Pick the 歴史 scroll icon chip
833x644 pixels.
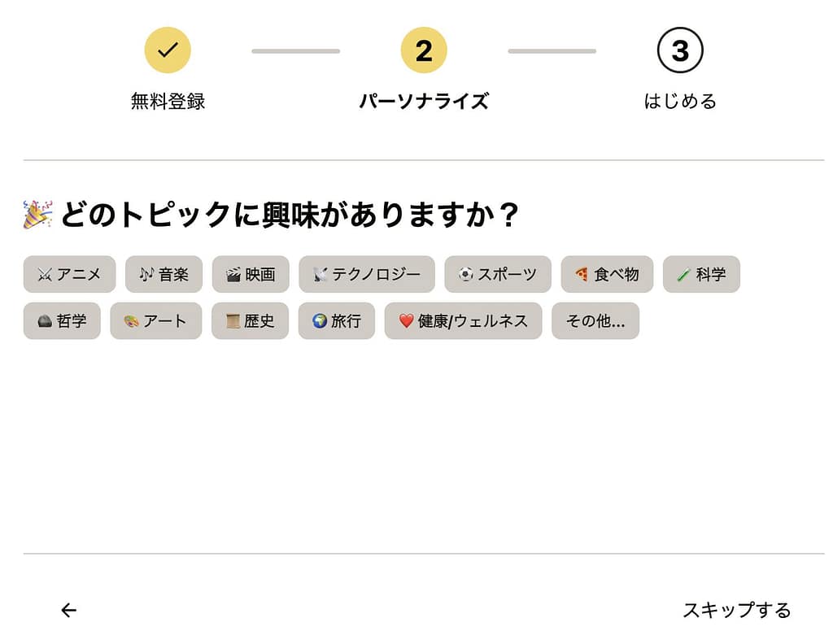tap(250, 320)
